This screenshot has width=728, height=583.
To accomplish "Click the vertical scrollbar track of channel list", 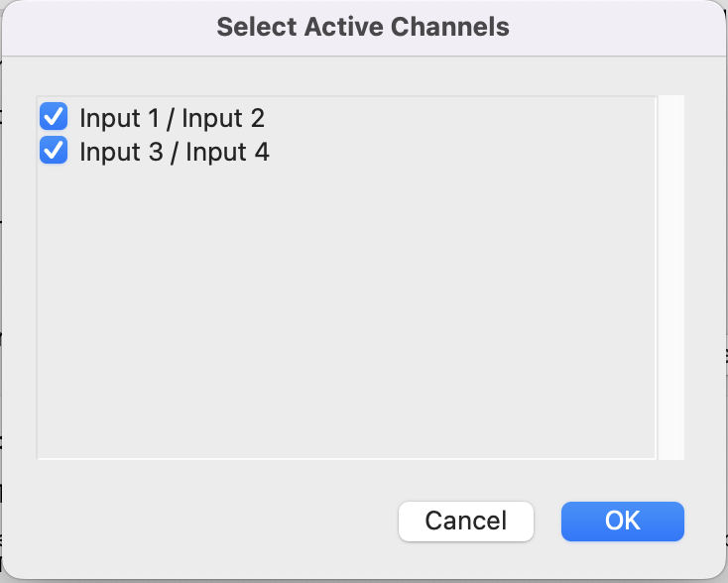I will [670, 278].
